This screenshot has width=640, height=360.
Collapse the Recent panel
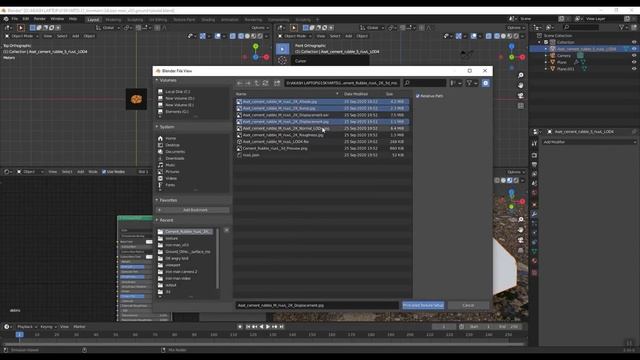[x=157, y=220]
